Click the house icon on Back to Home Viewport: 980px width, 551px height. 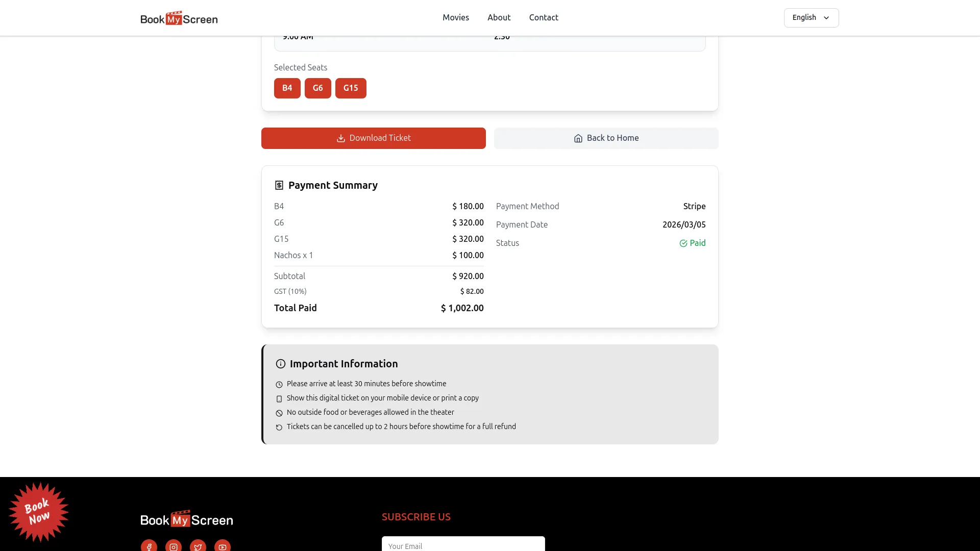click(578, 138)
